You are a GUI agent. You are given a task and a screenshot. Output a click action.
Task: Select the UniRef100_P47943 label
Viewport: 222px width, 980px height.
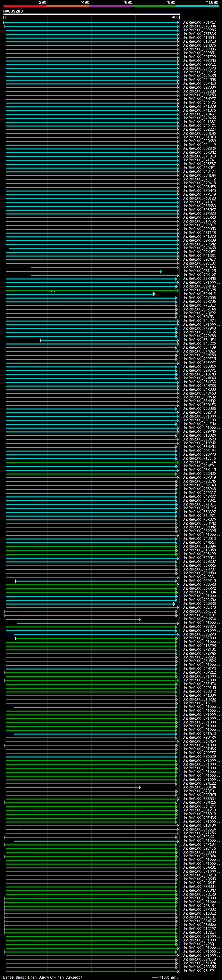[199, 328]
